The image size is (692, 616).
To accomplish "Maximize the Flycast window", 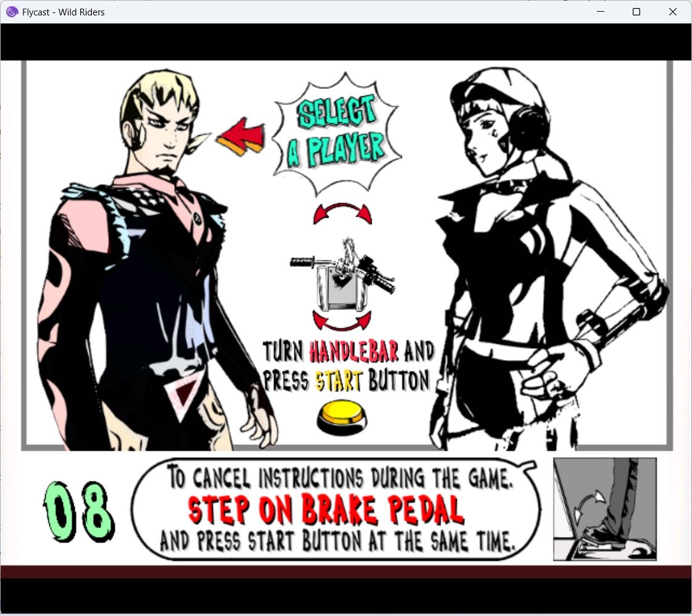I will point(636,12).
